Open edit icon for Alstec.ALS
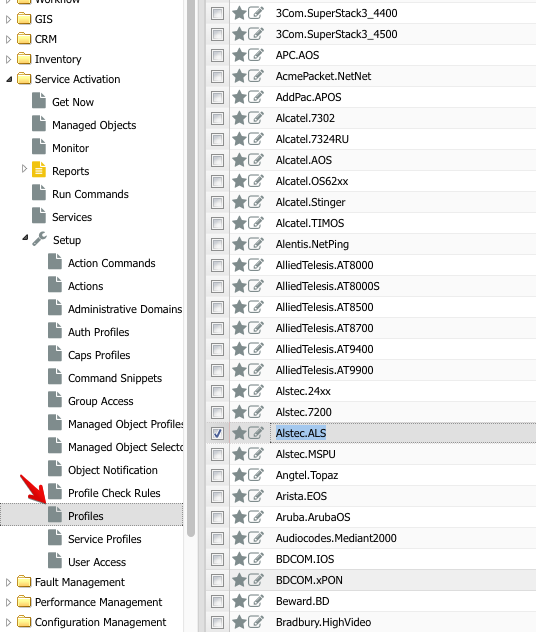This screenshot has width=536, height=632. pyautogui.click(x=256, y=433)
